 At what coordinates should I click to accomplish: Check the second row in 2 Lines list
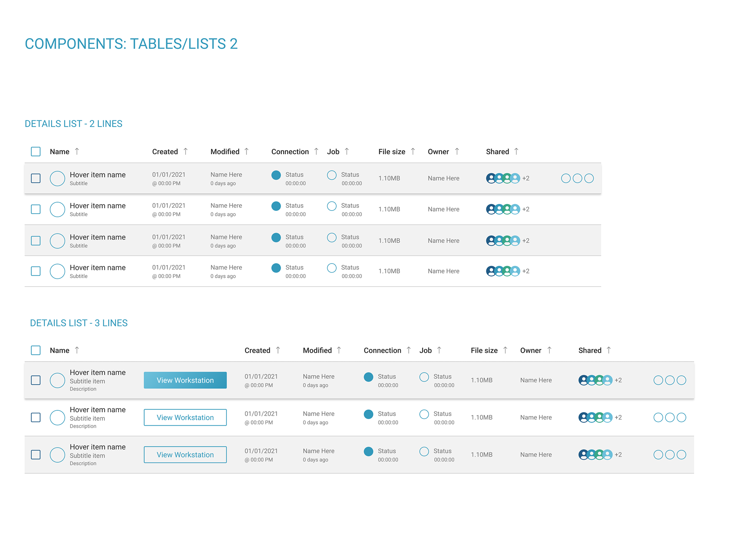click(x=36, y=209)
